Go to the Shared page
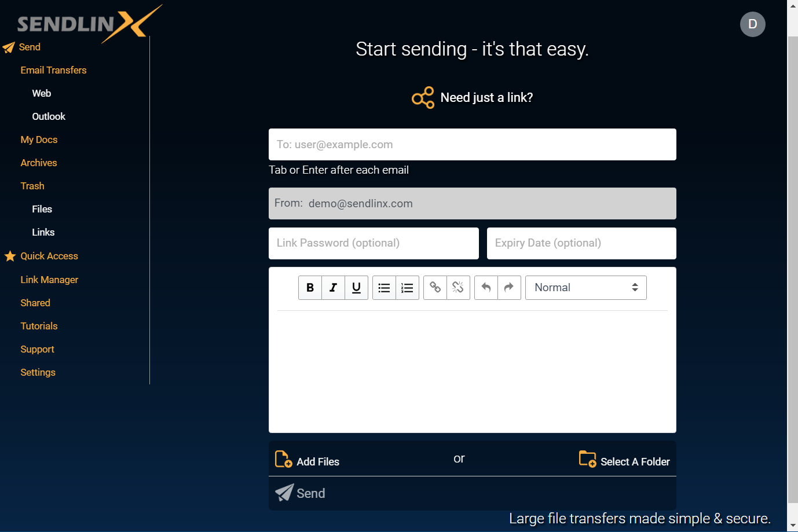Image resolution: width=798 pixels, height=532 pixels. pos(35,303)
